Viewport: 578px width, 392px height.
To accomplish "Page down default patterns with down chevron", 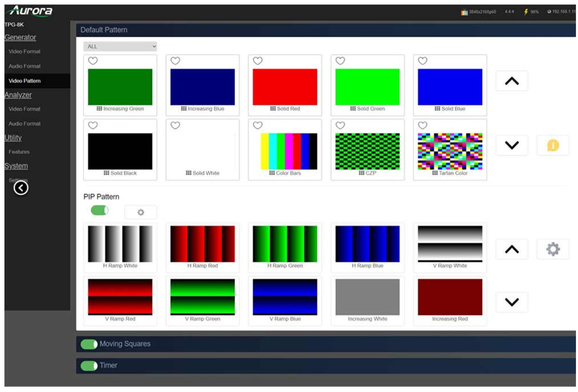I will [512, 145].
